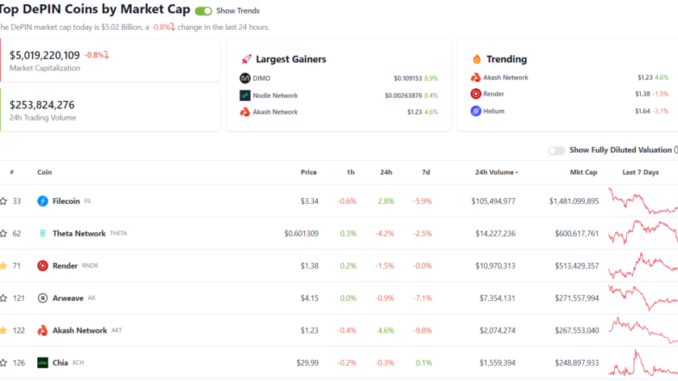Click the Chia coin logo icon
Screen dimensions: 678x381
coord(42,362)
